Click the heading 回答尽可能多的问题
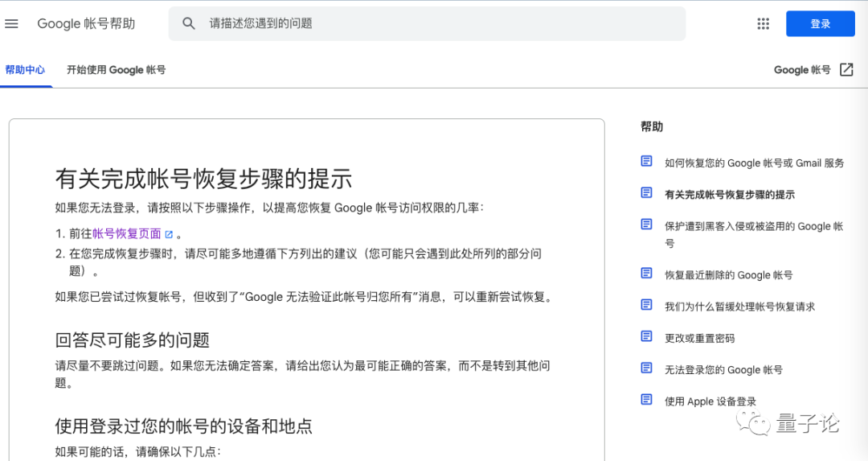868x461 pixels. 133,340
